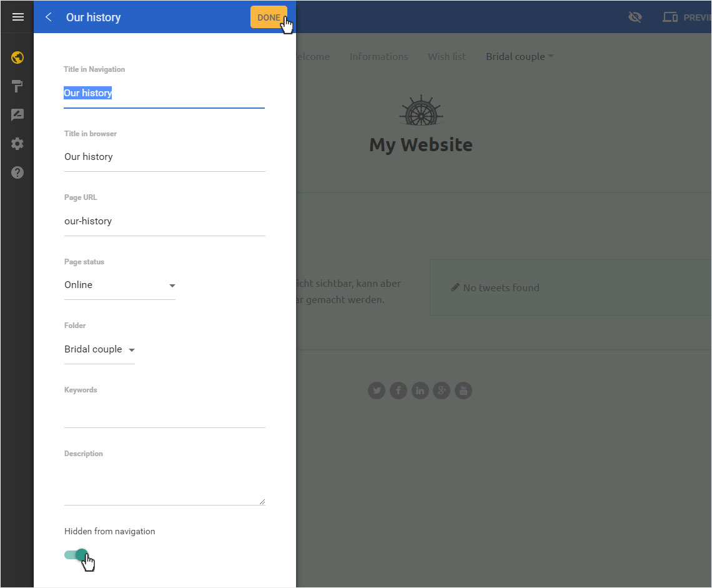Click the crossed-out eye visibility icon
Screen dimensions: 712x588
coord(635,17)
